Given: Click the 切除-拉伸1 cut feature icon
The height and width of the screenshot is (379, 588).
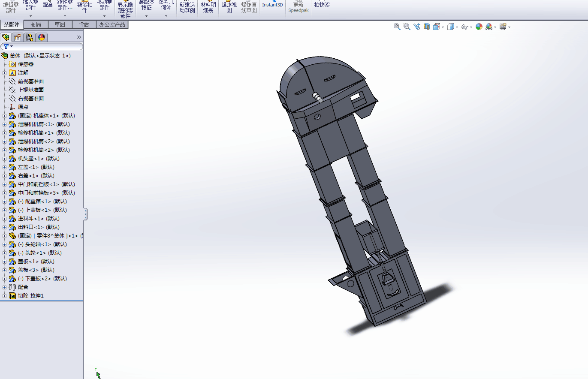Looking at the screenshot, I should tap(12, 296).
